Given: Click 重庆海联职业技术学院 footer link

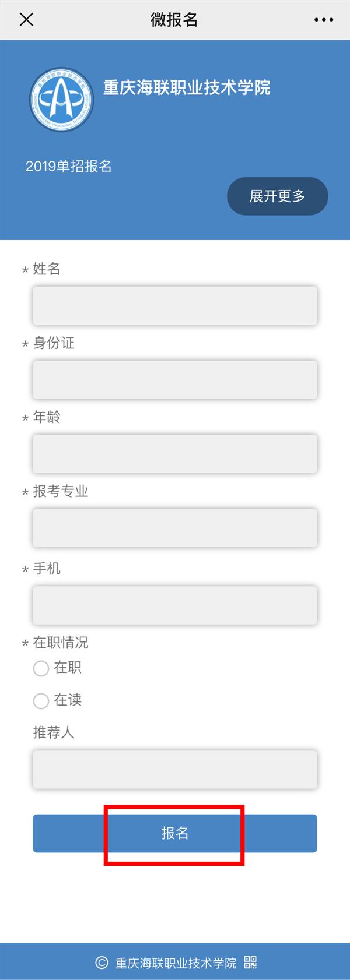Looking at the screenshot, I should point(176,963).
